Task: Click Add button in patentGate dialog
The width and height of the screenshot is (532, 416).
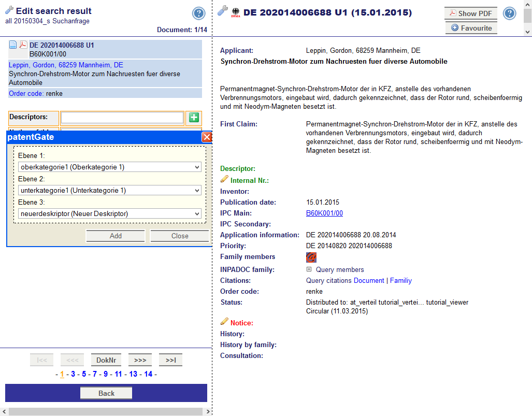Action: pyautogui.click(x=116, y=236)
